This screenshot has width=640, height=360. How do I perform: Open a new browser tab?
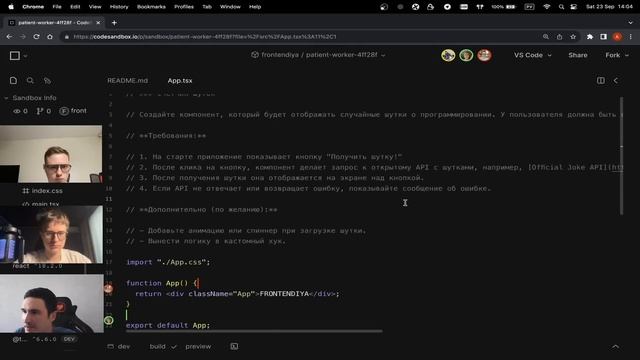(x=114, y=23)
